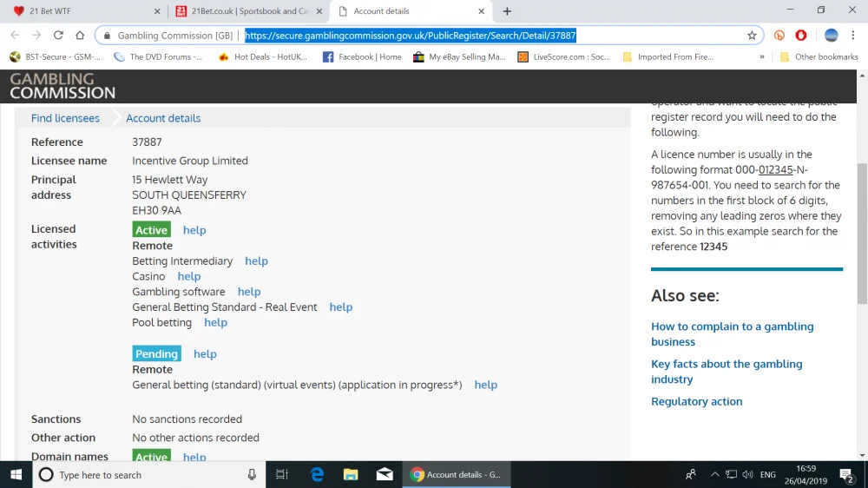Open help for General betting virtual events
The height and width of the screenshot is (488, 868).
click(x=485, y=385)
